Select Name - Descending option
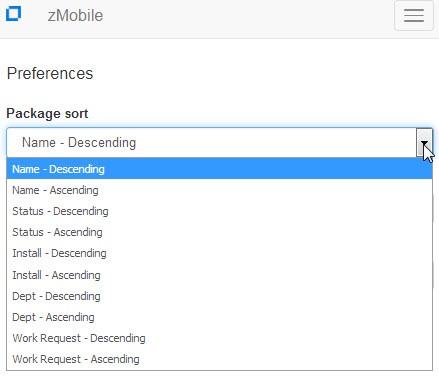Image resolution: width=439 pixels, height=376 pixels. (x=219, y=169)
